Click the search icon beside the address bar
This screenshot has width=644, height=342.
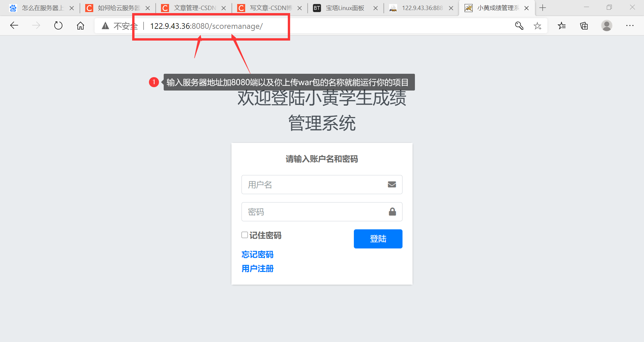pos(519,25)
